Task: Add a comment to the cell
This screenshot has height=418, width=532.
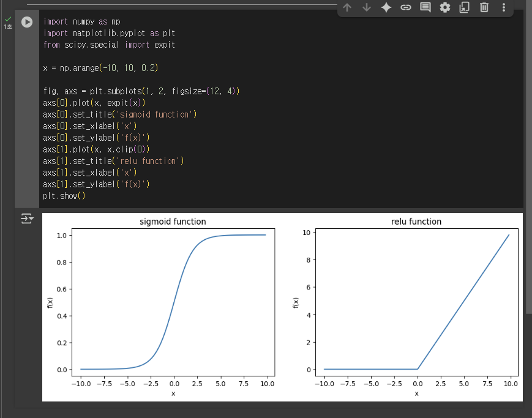Action: pyautogui.click(x=425, y=7)
